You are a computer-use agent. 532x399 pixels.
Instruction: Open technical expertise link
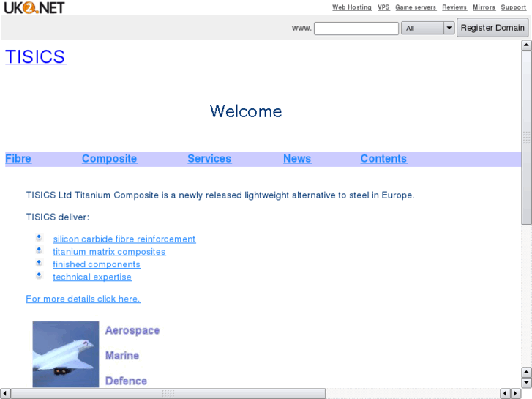(x=92, y=277)
